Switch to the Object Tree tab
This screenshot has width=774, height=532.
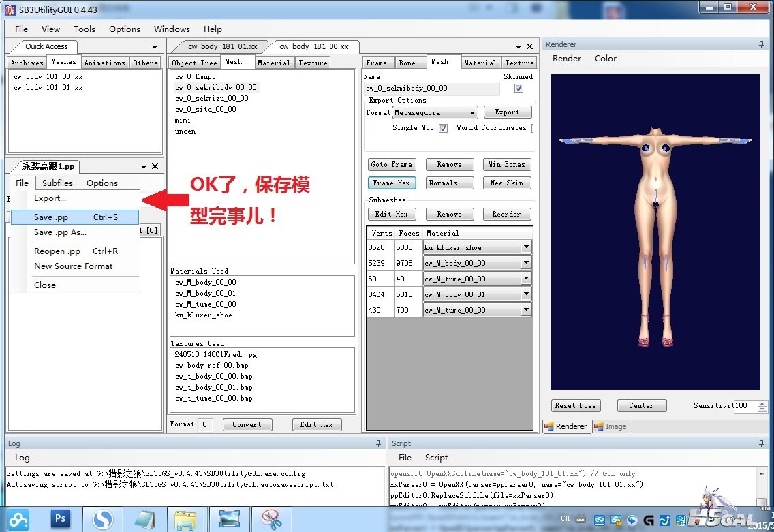tap(194, 63)
